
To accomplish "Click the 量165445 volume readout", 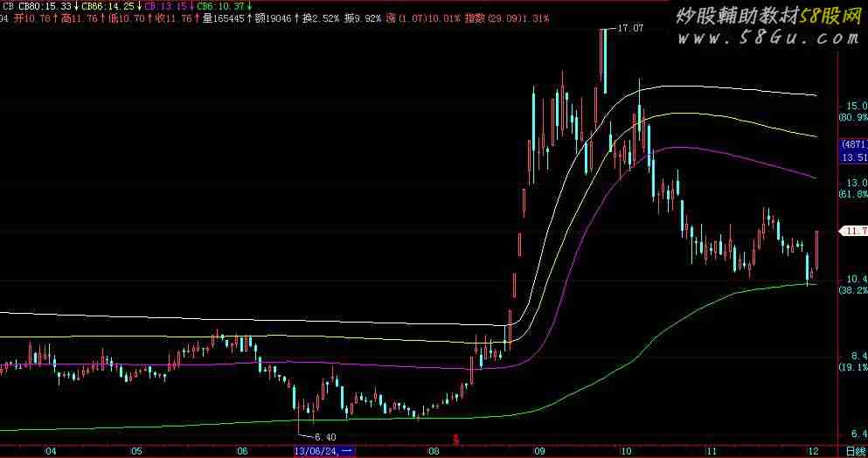I will tap(223, 18).
